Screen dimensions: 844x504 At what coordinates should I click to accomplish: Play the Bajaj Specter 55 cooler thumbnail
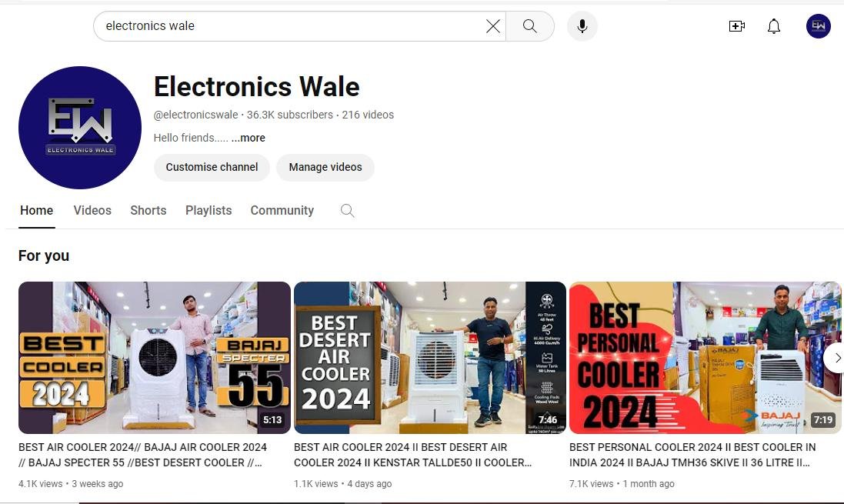pos(155,357)
